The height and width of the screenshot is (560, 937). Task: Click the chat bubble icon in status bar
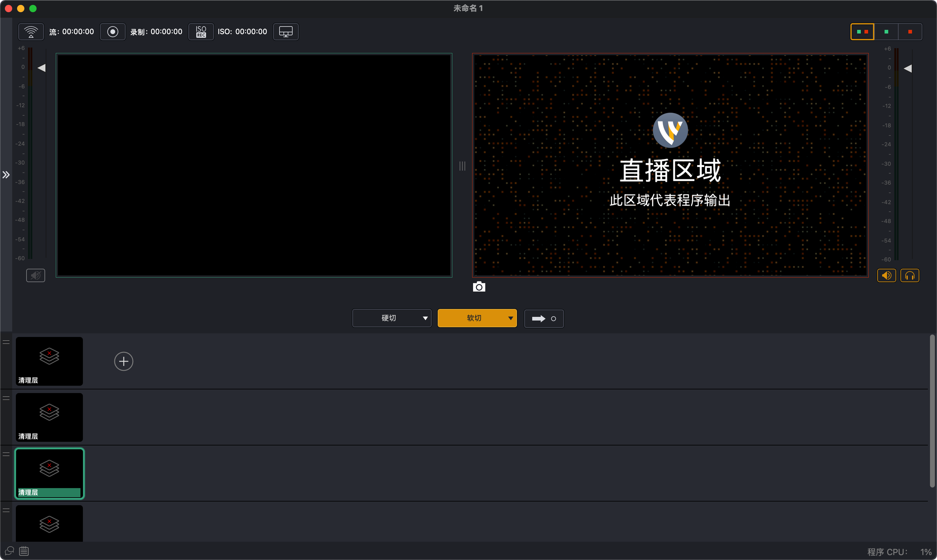point(9,551)
